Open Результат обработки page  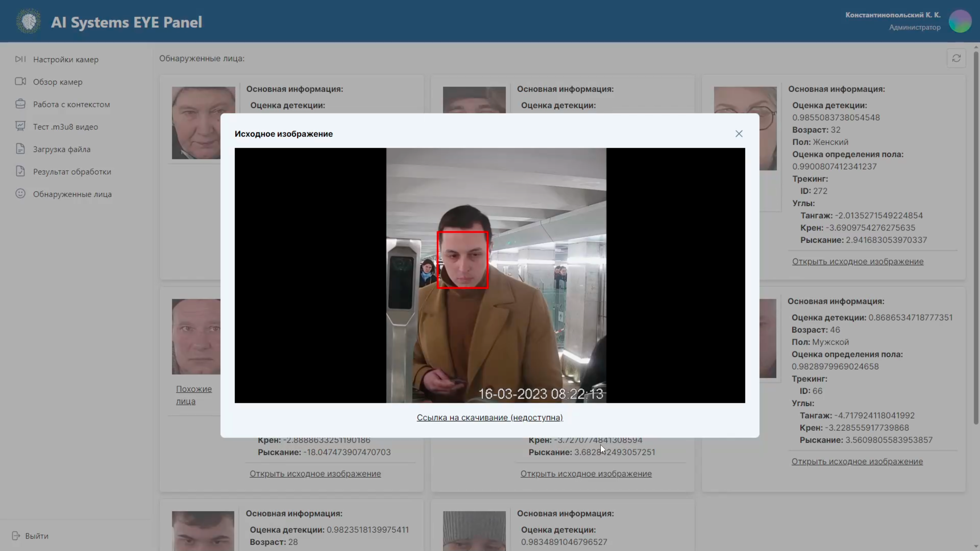tap(72, 171)
